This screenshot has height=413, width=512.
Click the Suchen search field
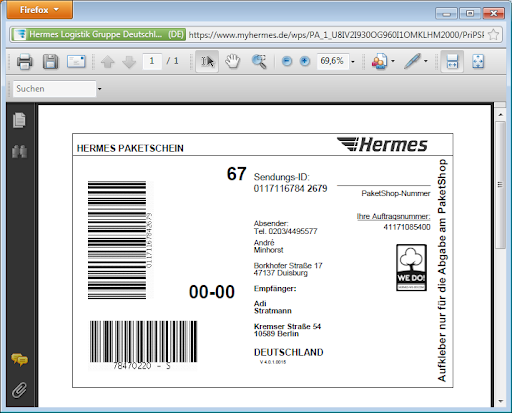54,89
